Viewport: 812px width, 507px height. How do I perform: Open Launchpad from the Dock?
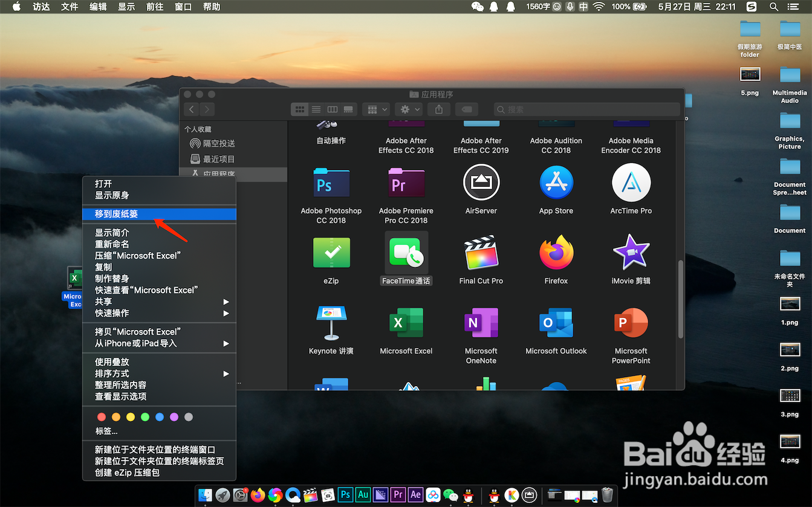click(223, 495)
